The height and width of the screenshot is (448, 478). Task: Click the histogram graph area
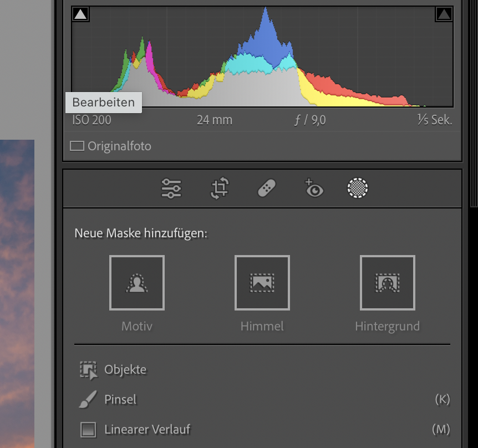pyautogui.click(x=262, y=57)
